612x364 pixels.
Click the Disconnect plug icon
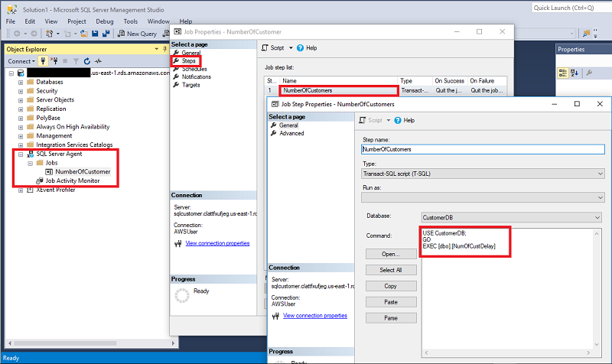tap(54, 61)
